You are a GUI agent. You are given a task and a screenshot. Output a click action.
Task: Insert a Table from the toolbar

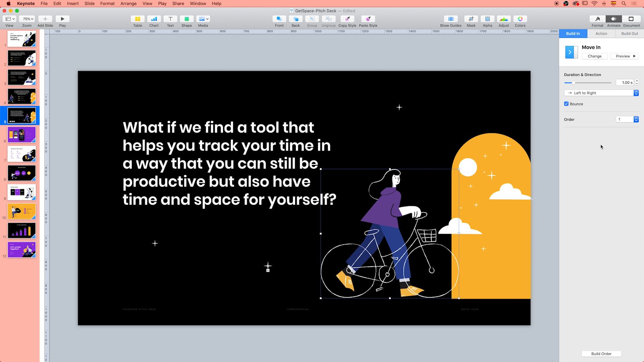pos(138,19)
